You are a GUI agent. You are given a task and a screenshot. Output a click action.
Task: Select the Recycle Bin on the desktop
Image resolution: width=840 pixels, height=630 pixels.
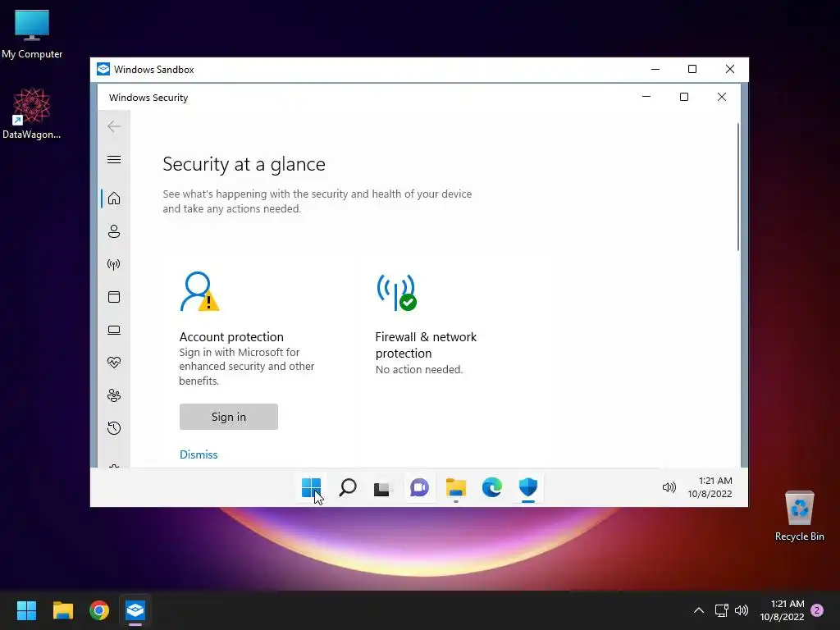point(799,516)
